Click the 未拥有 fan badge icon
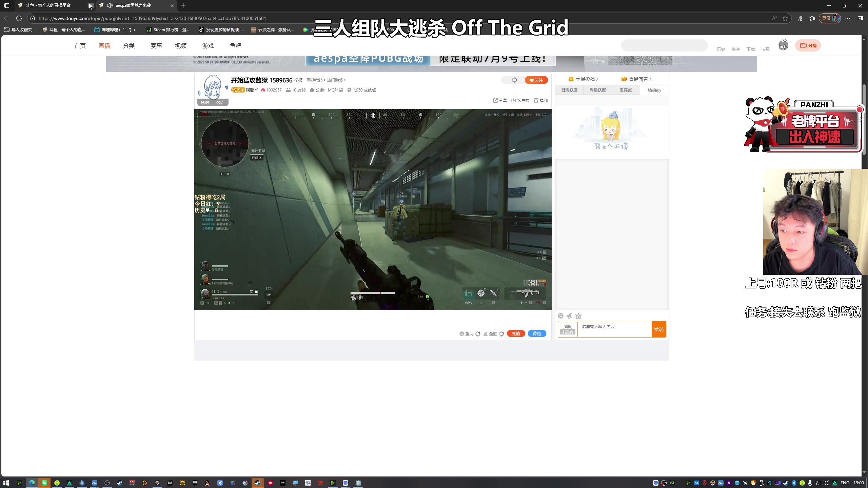Image resolution: width=868 pixels, height=488 pixels. click(x=568, y=329)
